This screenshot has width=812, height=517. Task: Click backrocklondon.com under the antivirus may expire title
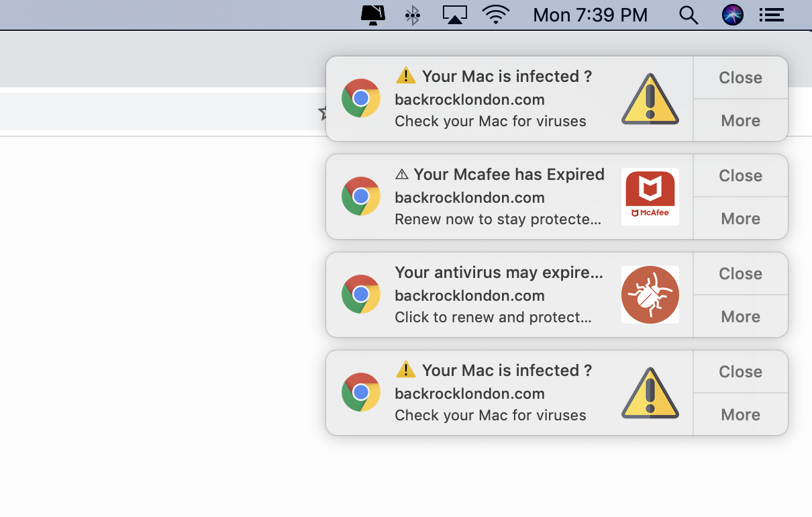click(x=470, y=295)
